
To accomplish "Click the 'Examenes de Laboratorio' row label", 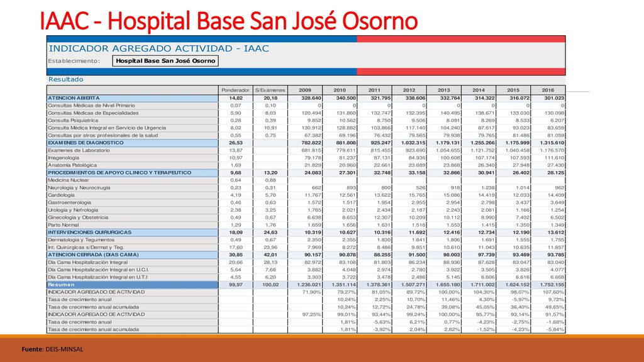I will pyautogui.click(x=79, y=150).
